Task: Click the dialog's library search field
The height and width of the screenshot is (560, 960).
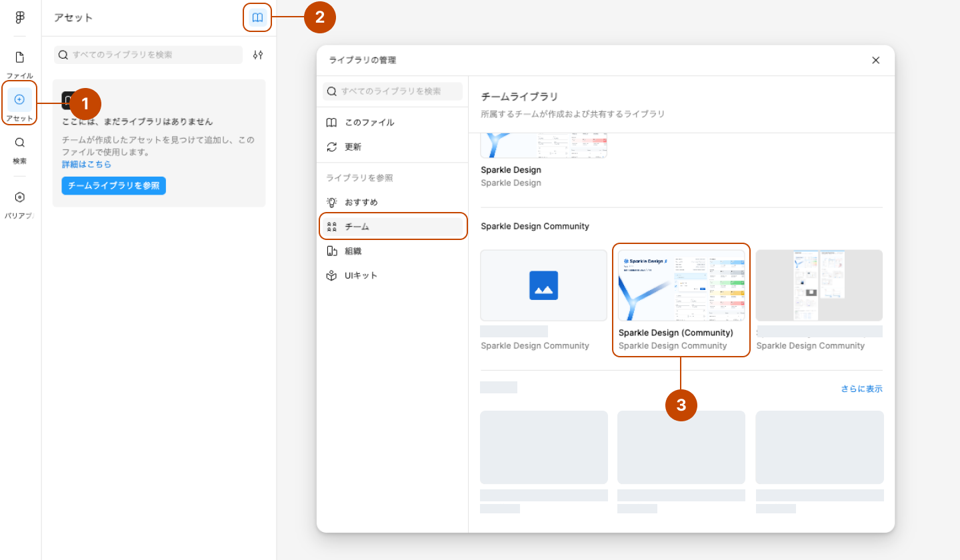Action: (x=392, y=91)
